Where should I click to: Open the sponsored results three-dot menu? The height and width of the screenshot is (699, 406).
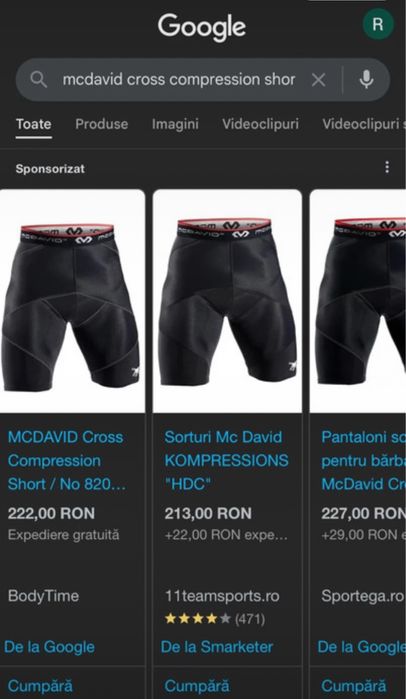(387, 167)
